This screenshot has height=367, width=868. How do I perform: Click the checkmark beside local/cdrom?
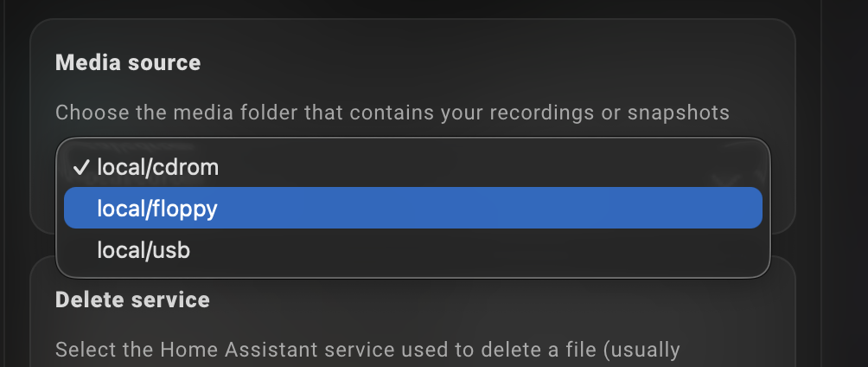(x=82, y=167)
